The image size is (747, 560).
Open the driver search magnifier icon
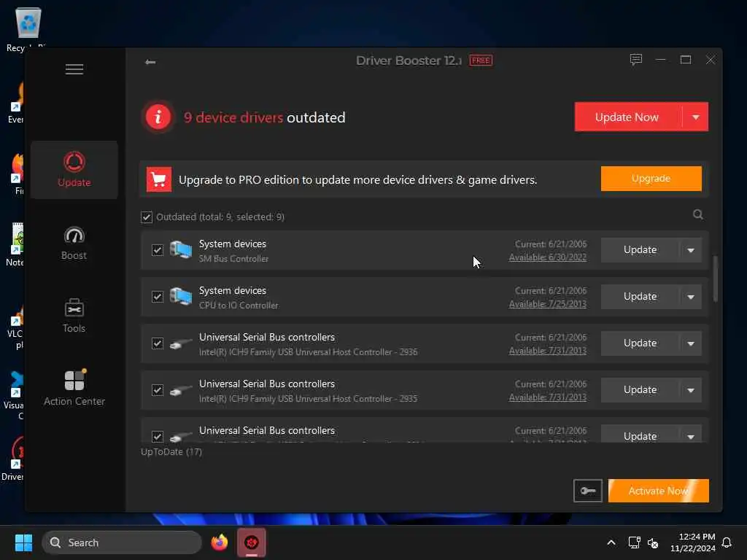click(698, 215)
